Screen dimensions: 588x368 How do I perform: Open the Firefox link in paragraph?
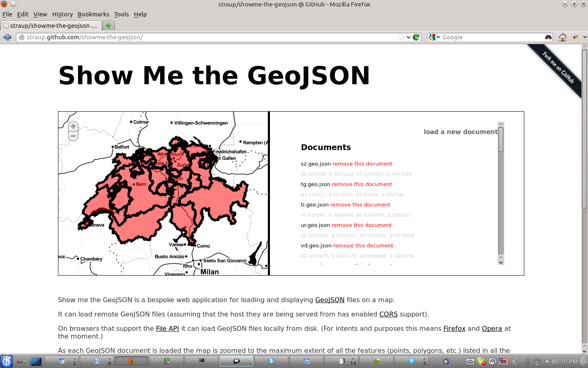(x=454, y=328)
